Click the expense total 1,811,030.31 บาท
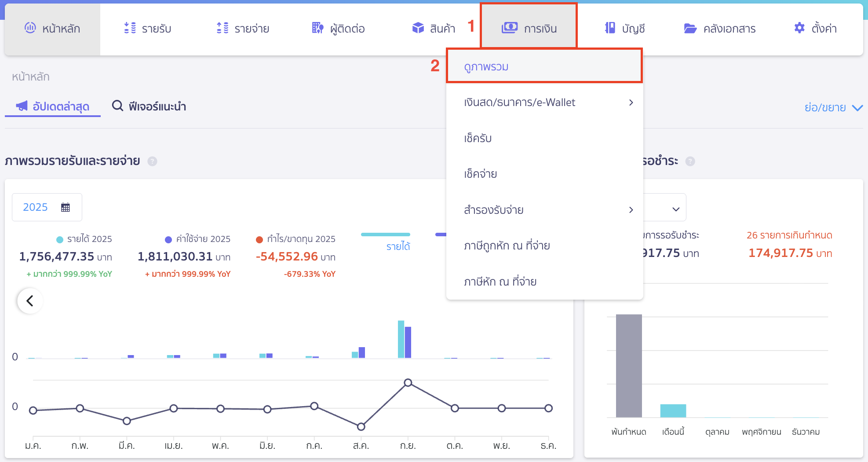Viewport: 868px width, 462px height. 184,257
